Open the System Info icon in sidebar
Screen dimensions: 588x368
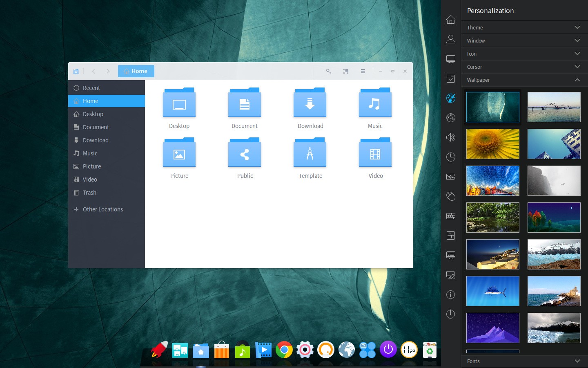pos(451,294)
